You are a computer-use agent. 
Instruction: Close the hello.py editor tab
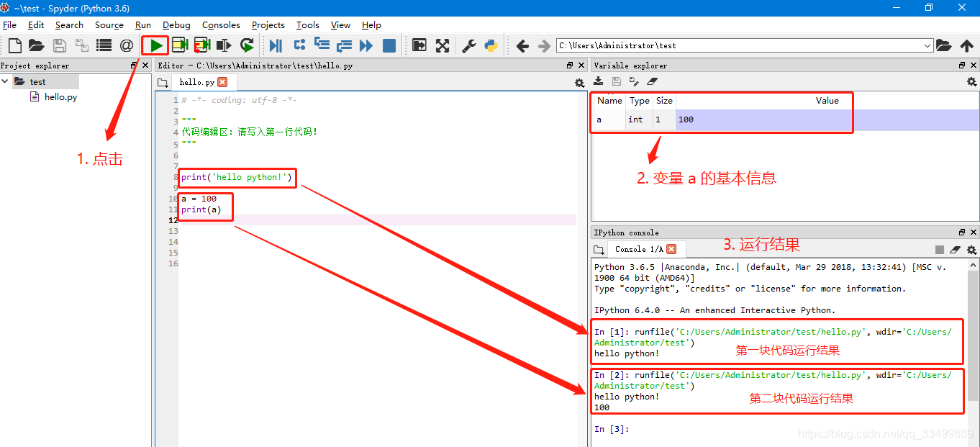click(x=222, y=82)
